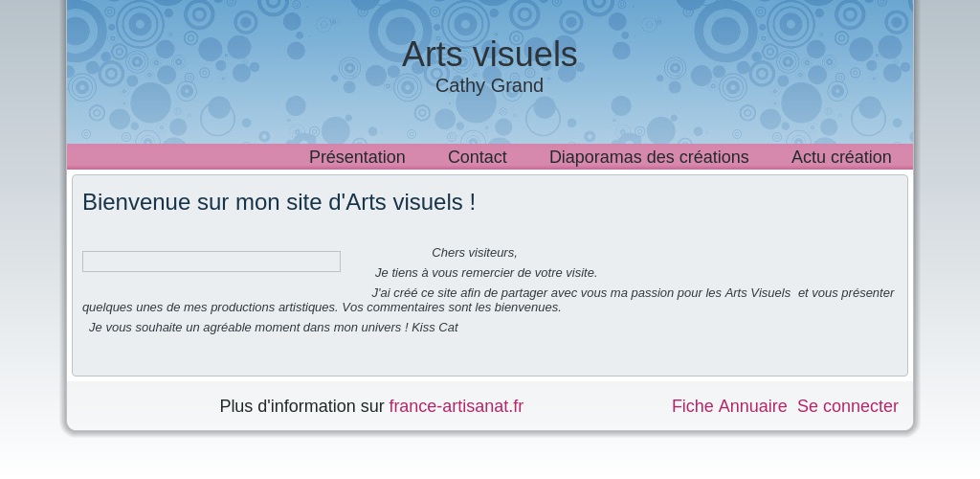This screenshot has height=479, width=980.
Task: Open Diaporamas des créations in navigation
Action: [x=649, y=157]
